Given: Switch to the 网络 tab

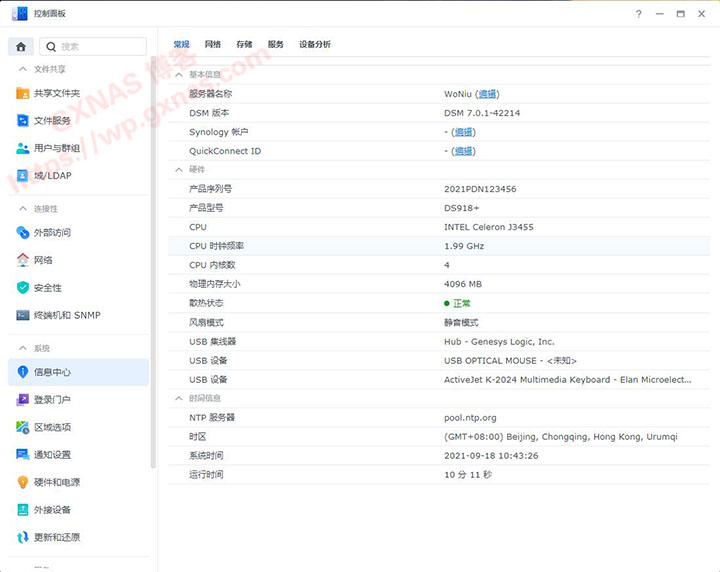Looking at the screenshot, I should pyautogui.click(x=213, y=45).
